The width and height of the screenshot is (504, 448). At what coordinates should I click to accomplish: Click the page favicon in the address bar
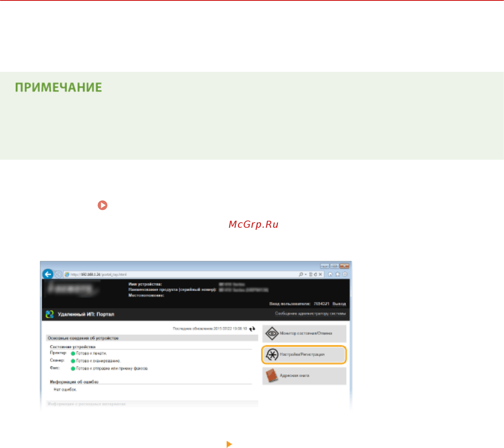click(x=67, y=274)
